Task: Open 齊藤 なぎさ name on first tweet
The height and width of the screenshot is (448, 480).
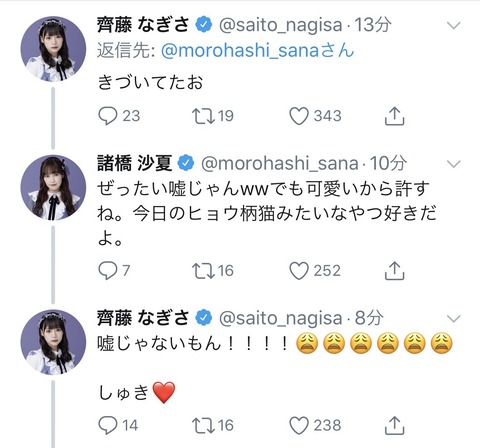Action: point(143,25)
